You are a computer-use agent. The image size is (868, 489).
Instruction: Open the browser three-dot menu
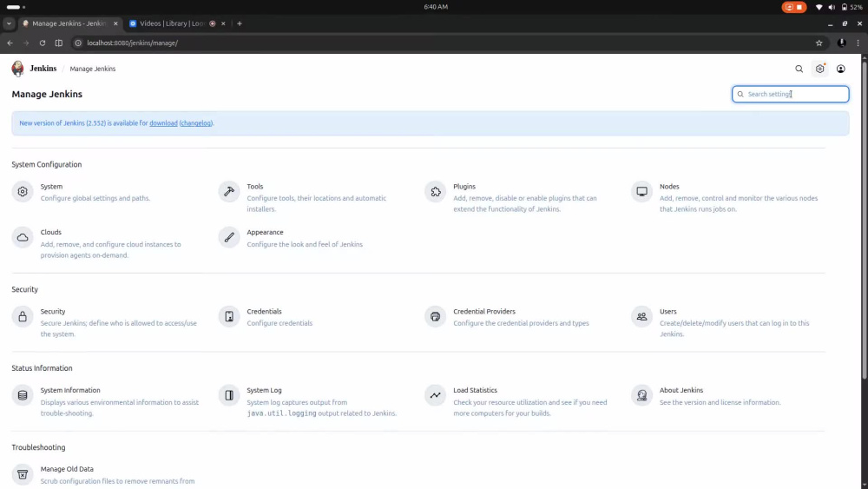coord(858,43)
